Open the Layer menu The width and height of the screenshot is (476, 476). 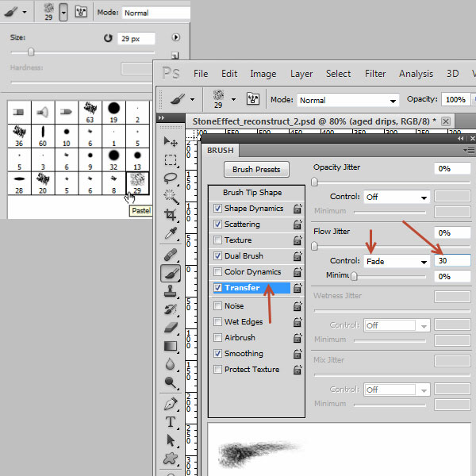tap(301, 74)
